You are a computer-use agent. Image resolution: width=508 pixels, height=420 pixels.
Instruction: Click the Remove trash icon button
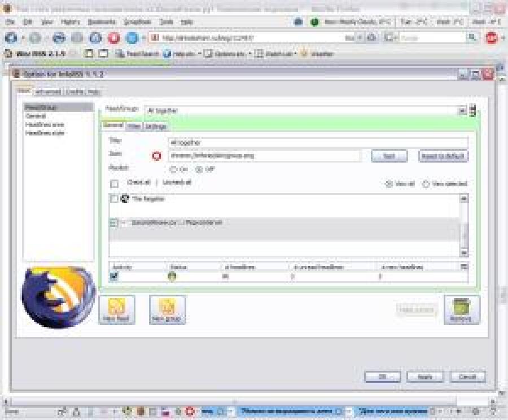(461, 309)
